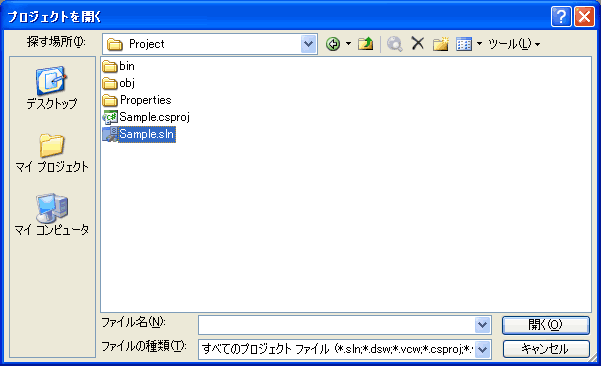The image size is (601, 366).
Task: Click the Back navigation arrow icon
Action: (x=333, y=44)
